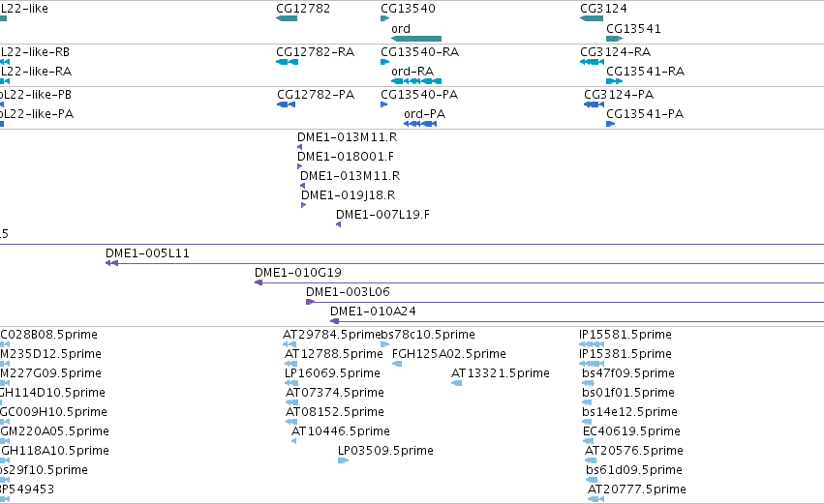
Task: Click the DME1-010G19 clone arrowhead
Action: coord(259,282)
